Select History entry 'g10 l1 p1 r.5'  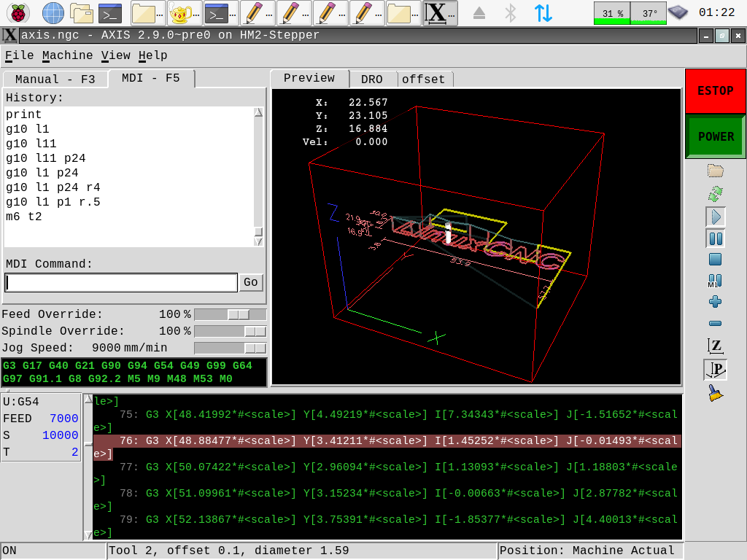tap(53, 203)
